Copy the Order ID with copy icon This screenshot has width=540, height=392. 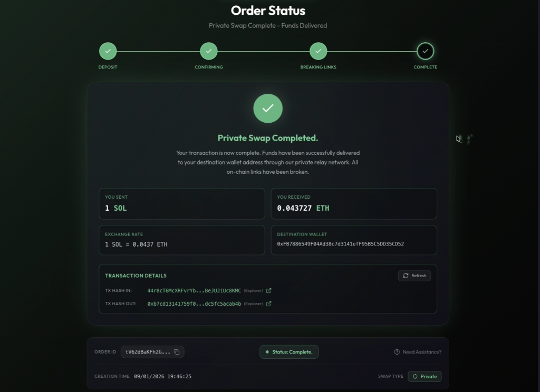pyautogui.click(x=177, y=352)
